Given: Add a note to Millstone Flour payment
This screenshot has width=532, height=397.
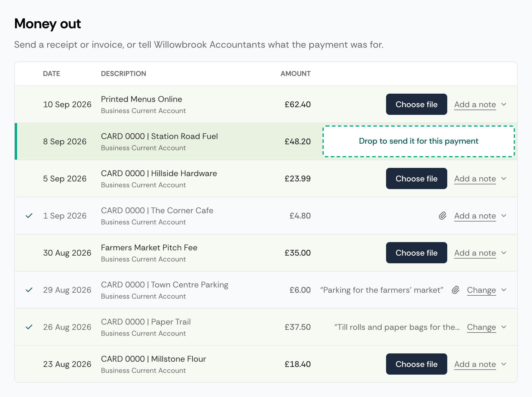Looking at the screenshot, I should (x=475, y=364).
